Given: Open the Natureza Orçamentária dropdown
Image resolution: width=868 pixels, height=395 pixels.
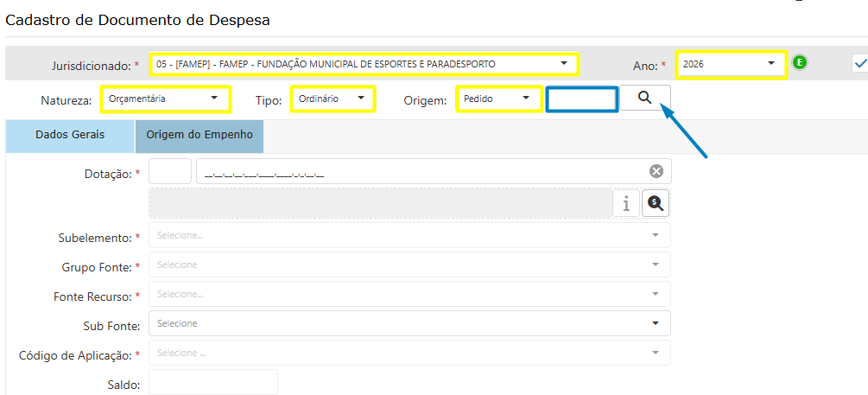Looking at the screenshot, I should click(165, 99).
